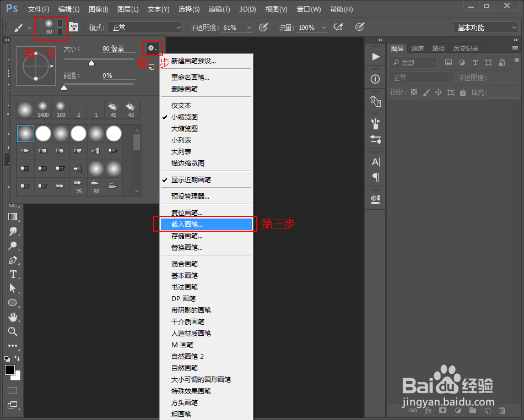Filter layers by shape layers icon
524x420 pixels.
489,62
